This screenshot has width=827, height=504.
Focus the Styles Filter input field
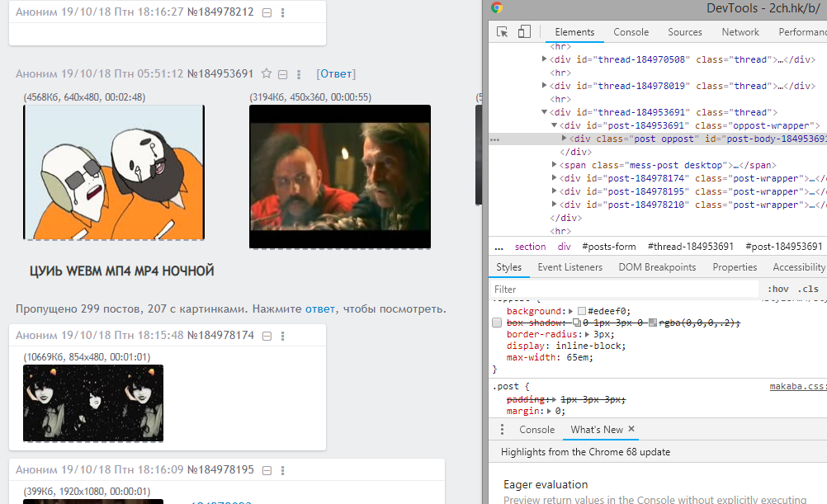point(625,289)
